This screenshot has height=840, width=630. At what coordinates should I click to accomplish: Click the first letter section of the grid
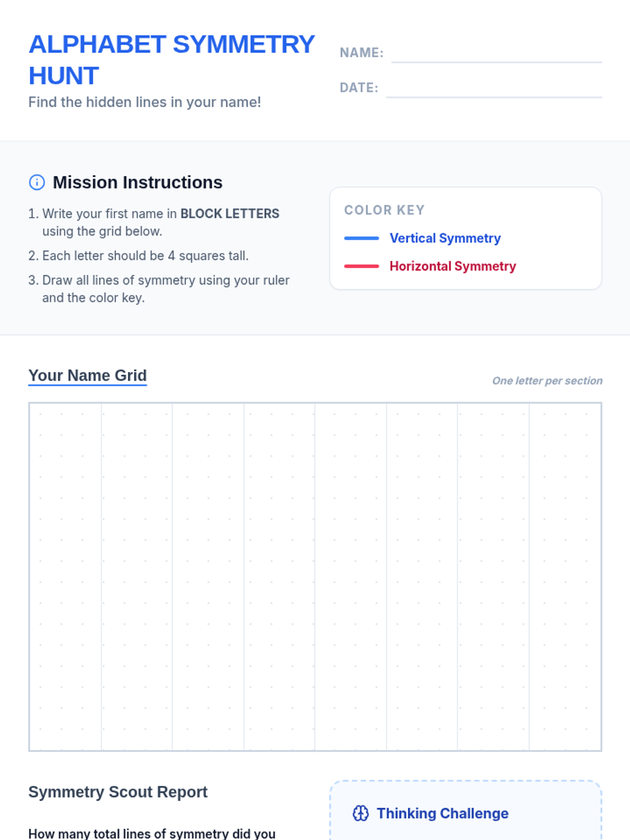click(65, 576)
